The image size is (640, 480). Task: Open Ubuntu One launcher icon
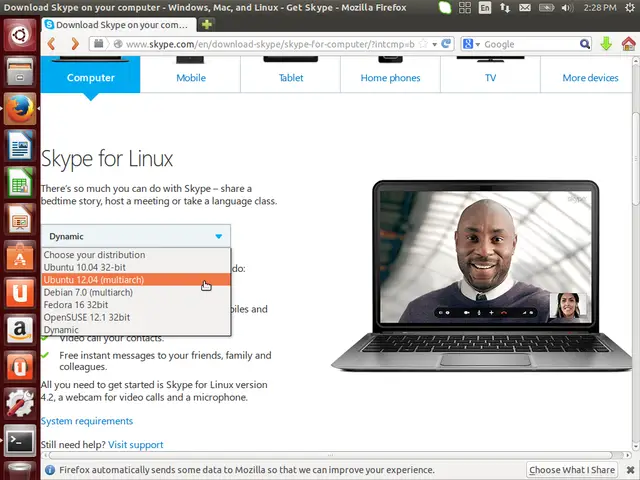pyautogui.click(x=20, y=293)
